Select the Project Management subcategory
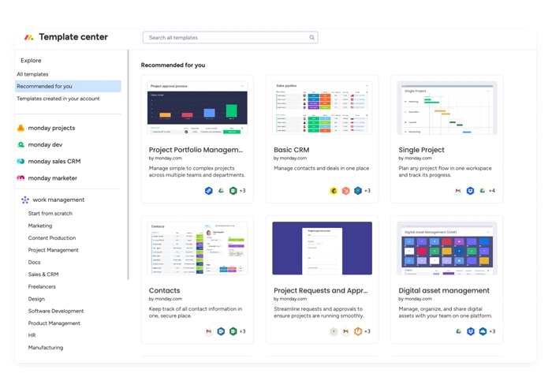The width and height of the screenshot is (552, 392). click(x=53, y=250)
